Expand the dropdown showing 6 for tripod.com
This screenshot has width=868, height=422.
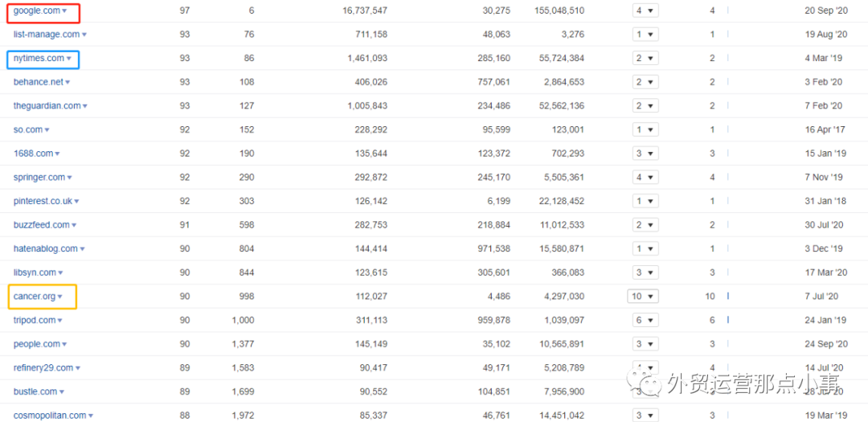pyautogui.click(x=644, y=320)
